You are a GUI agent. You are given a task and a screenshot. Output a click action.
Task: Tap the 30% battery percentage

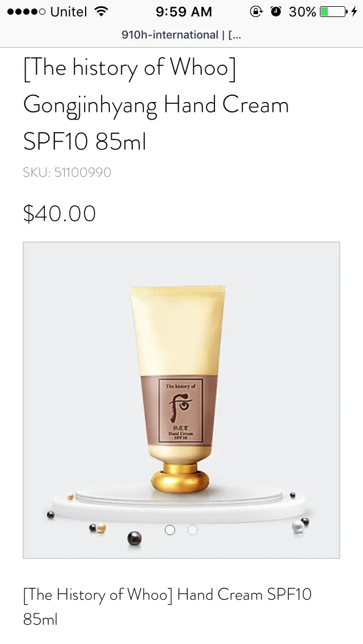tap(302, 12)
